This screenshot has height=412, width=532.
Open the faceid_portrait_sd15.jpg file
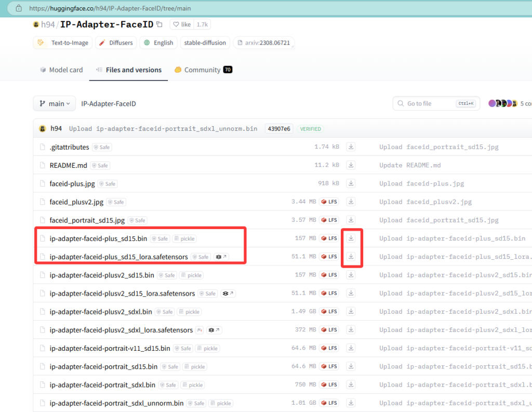[87, 220]
